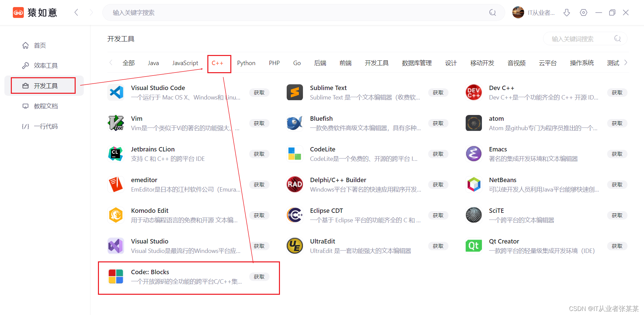The image size is (644, 315).
Task: Click 获取 for Visual Studio Code
Action: [x=259, y=92]
